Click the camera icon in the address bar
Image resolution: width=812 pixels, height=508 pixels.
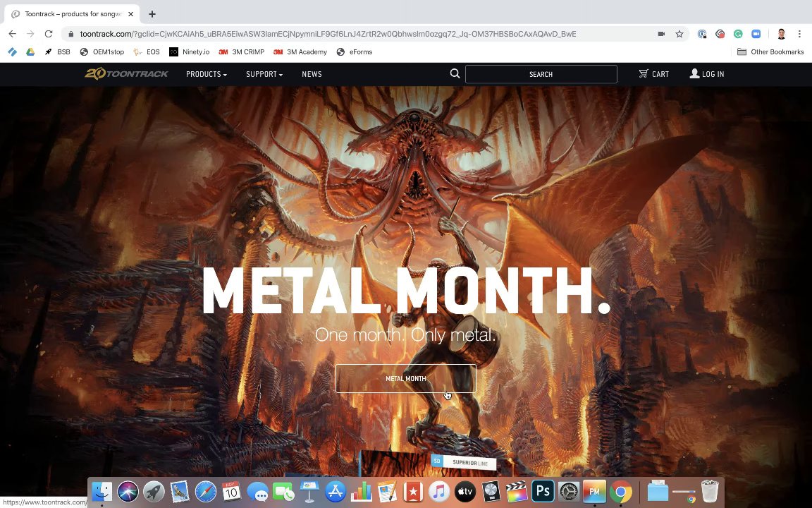661,34
